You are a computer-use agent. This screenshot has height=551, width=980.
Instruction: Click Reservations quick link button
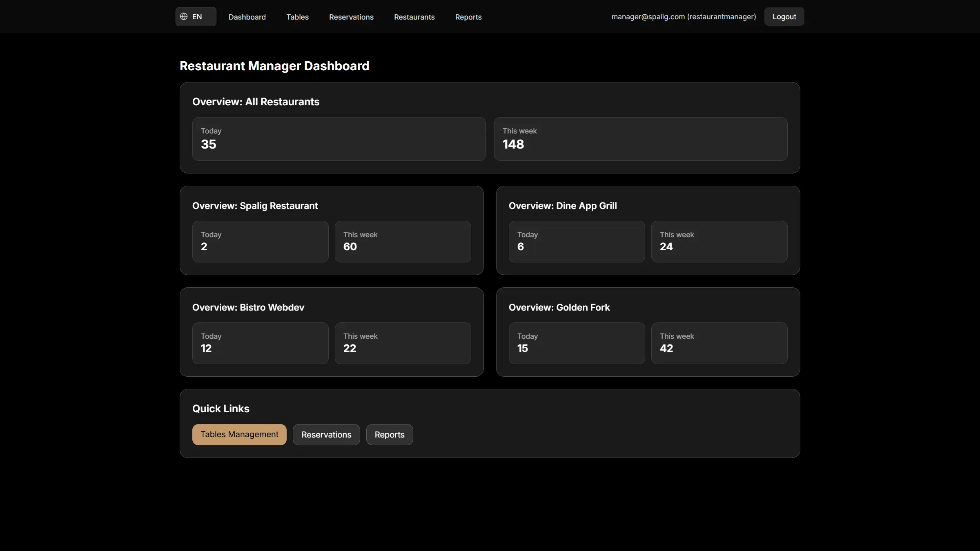coord(326,435)
